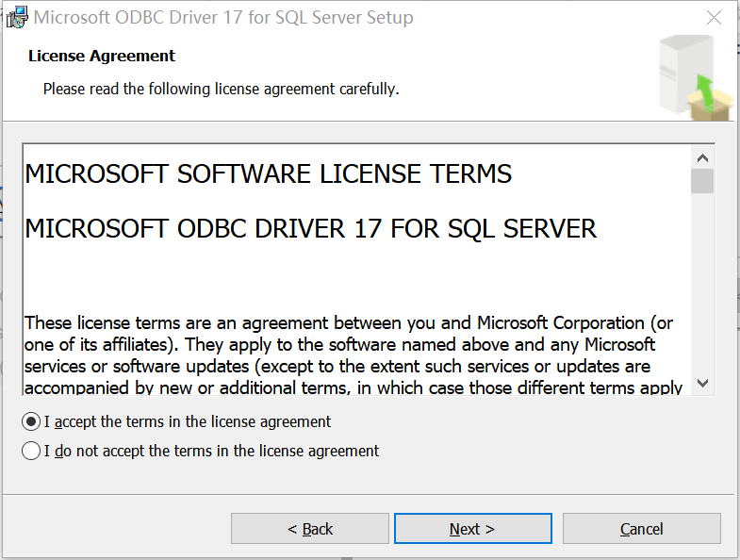
Task: Cancel the ODBC Driver setup
Action: click(642, 528)
